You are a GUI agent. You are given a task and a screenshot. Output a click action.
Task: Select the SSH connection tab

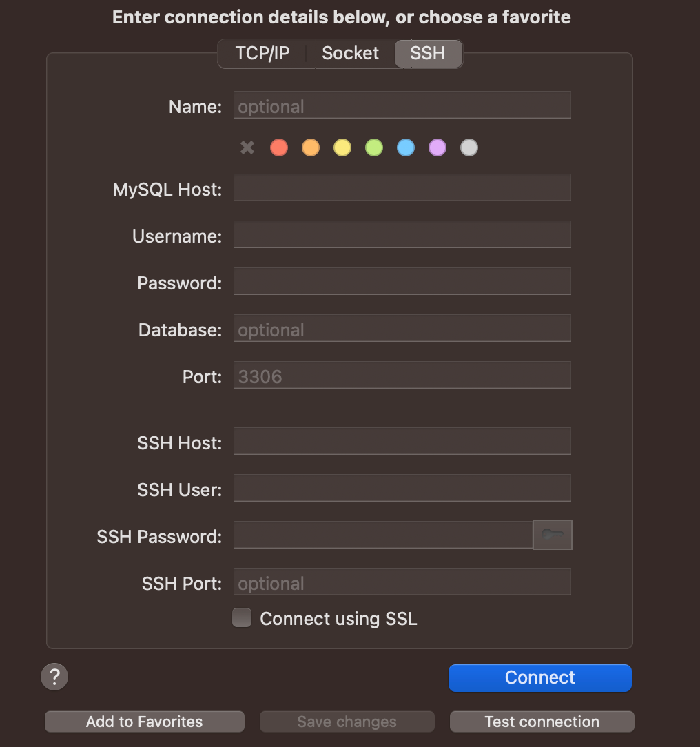427,54
